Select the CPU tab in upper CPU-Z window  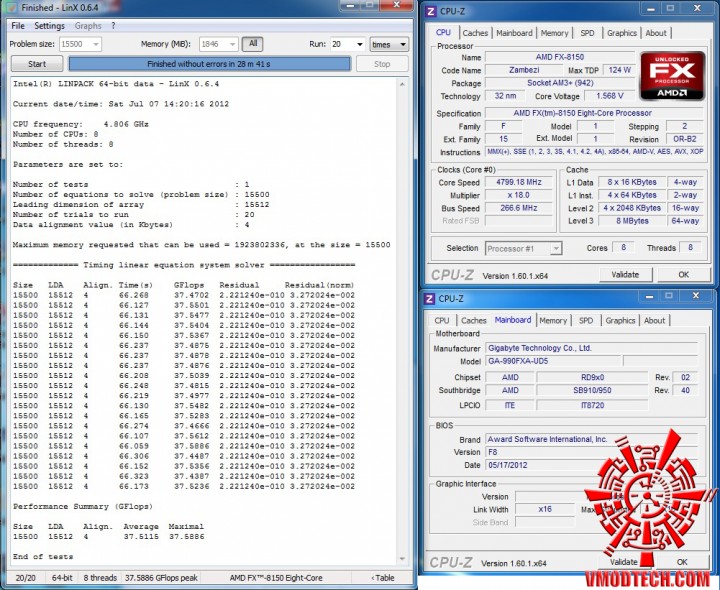443,33
